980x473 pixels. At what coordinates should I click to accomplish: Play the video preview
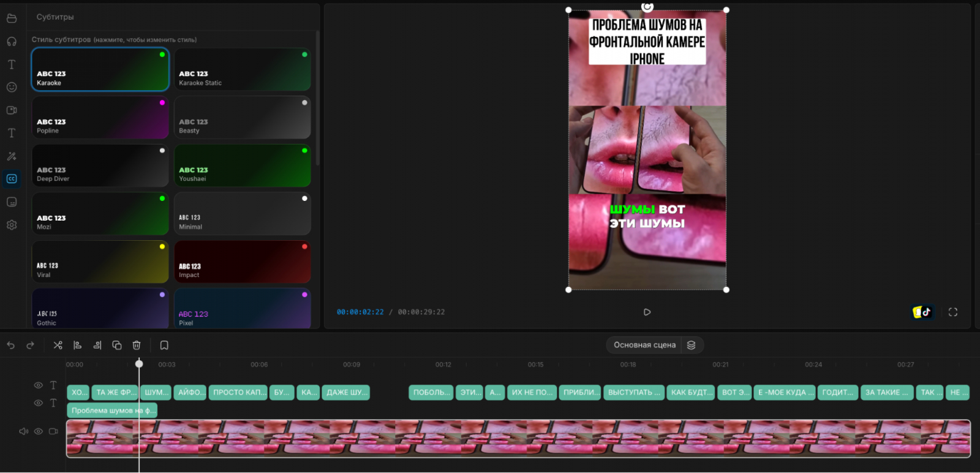647,312
